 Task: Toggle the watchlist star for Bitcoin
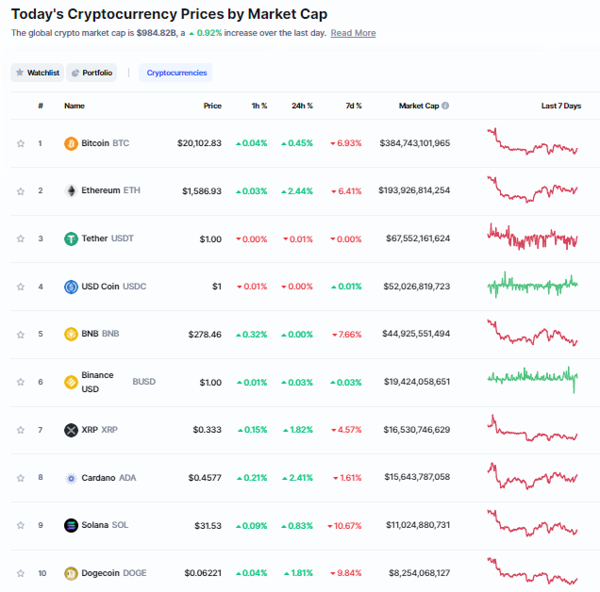21,144
